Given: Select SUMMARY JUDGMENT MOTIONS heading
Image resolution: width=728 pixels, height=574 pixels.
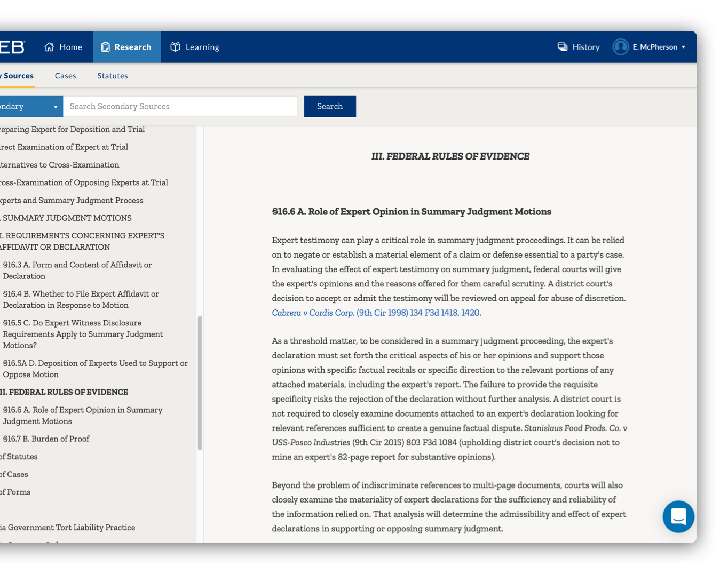Looking at the screenshot, I should coord(66,218).
